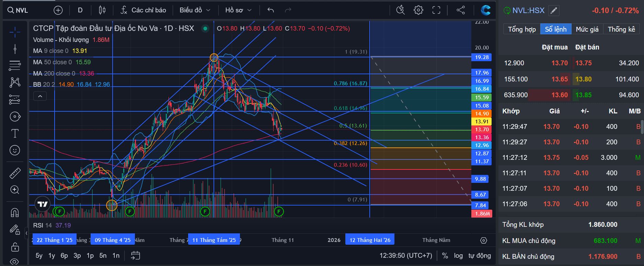Open the emoji icons tool
Viewport: 644px width, 266px height.
click(15, 150)
